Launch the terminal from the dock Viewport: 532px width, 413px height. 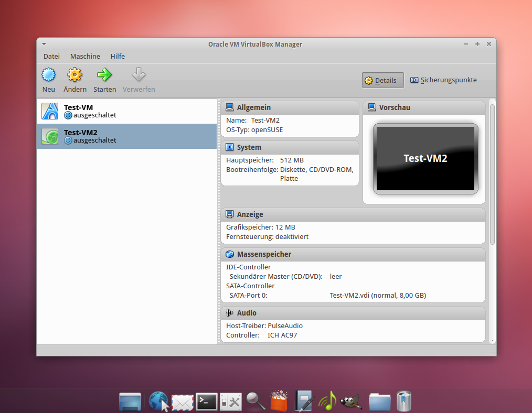[207, 402]
